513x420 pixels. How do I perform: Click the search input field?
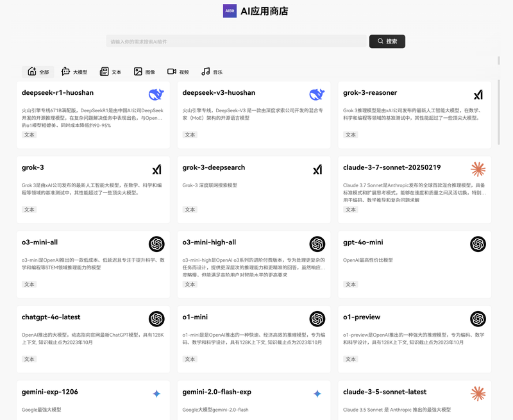(x=236, y=41)
